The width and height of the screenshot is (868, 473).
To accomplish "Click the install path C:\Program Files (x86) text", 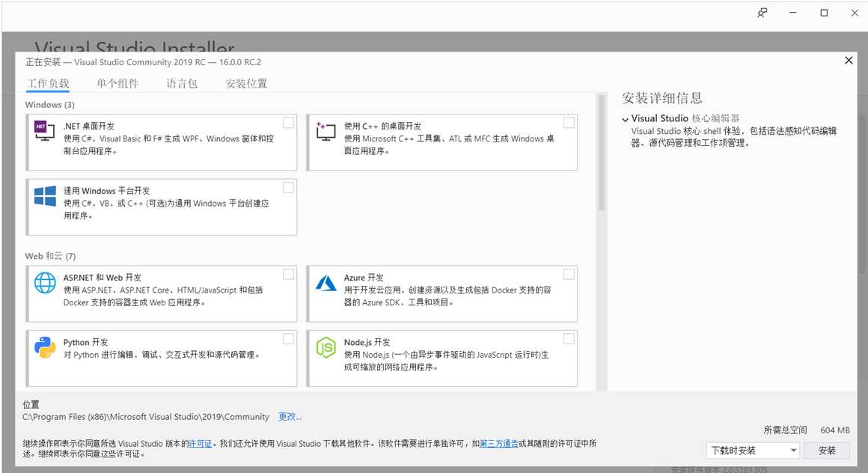I will [x=146, y=417].
